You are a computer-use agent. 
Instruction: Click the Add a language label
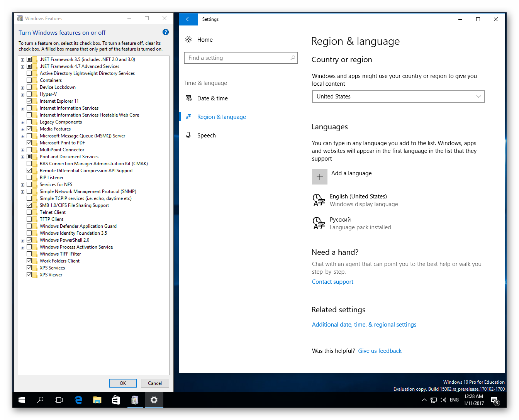351,173
